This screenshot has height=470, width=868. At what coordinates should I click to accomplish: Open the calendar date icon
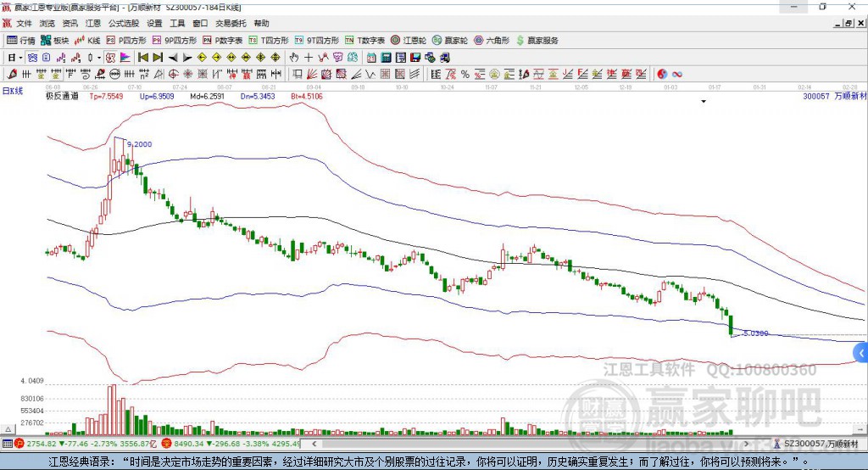click(x=371, y=58)
